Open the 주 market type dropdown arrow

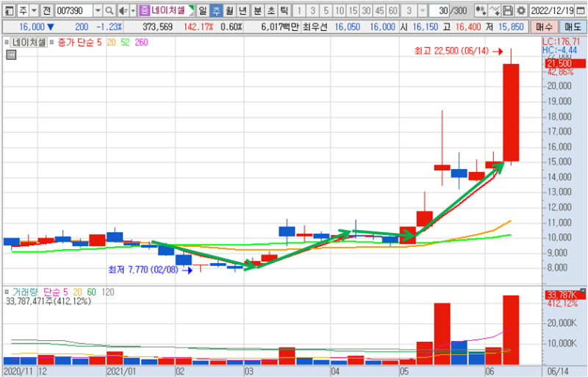pyautogui.click(x=34, y=10)
